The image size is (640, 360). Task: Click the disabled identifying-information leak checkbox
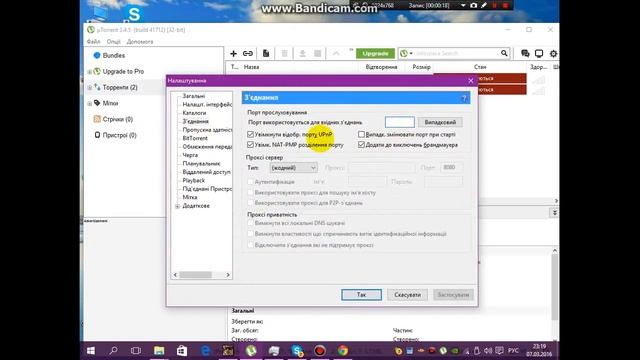[250, 234]
